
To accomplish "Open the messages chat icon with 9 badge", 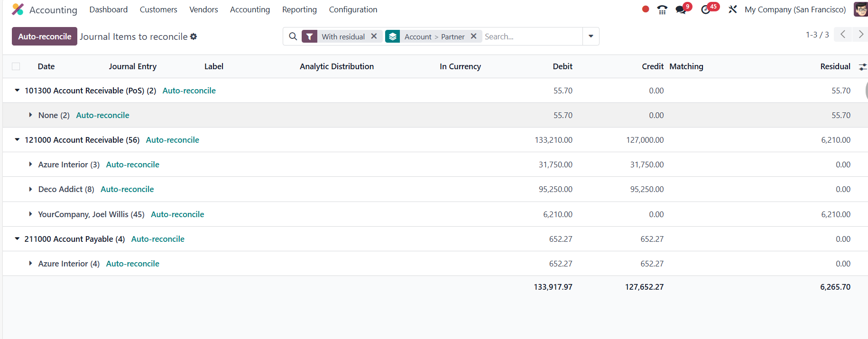I will coord(681,9).
